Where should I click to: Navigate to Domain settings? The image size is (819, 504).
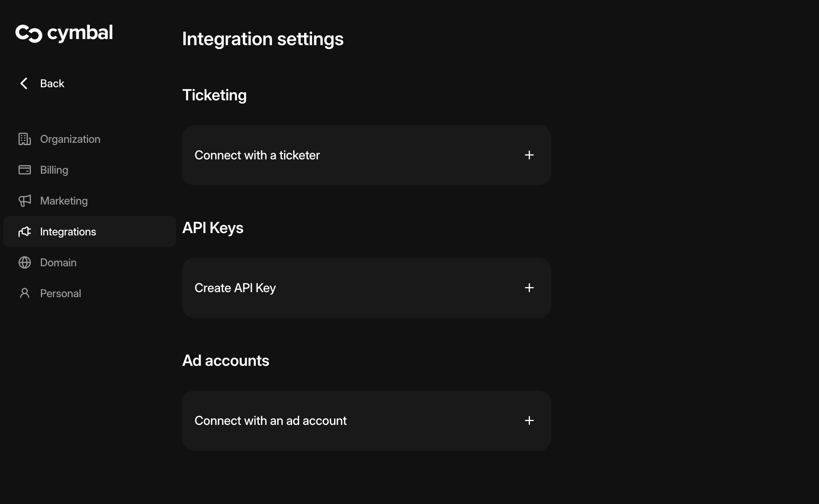coord(58,262)
